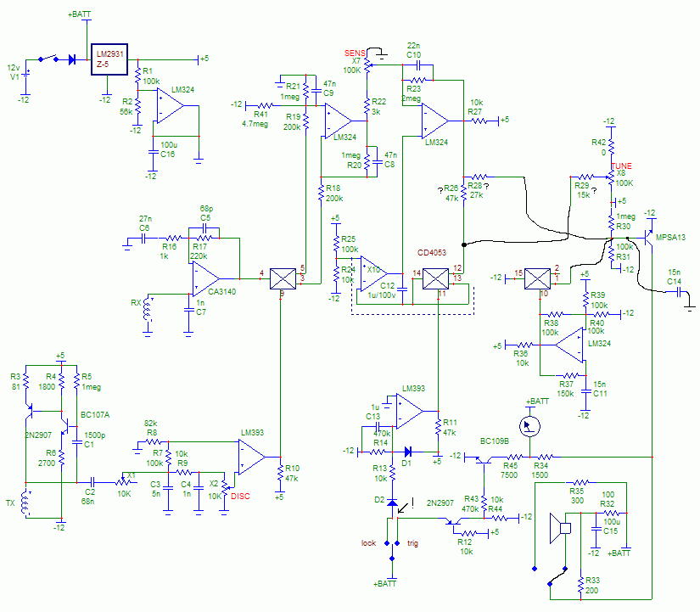Screen dimensions: 700x612
Task: Select the 100 R32 label
Action: coord(608,499)
